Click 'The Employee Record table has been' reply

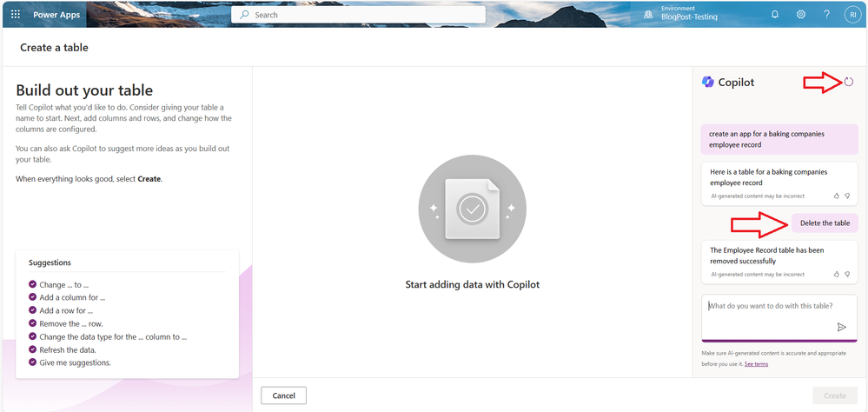[779, 262]
